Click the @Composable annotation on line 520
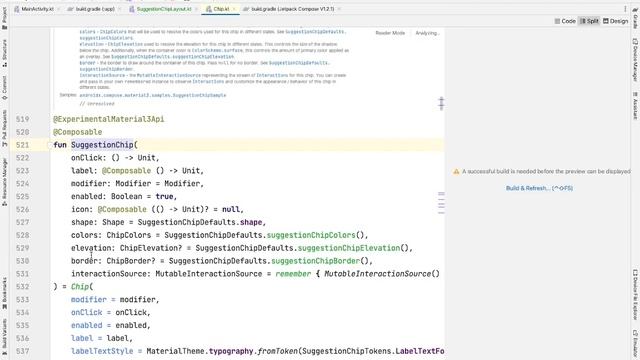 (x=78, y=132)
